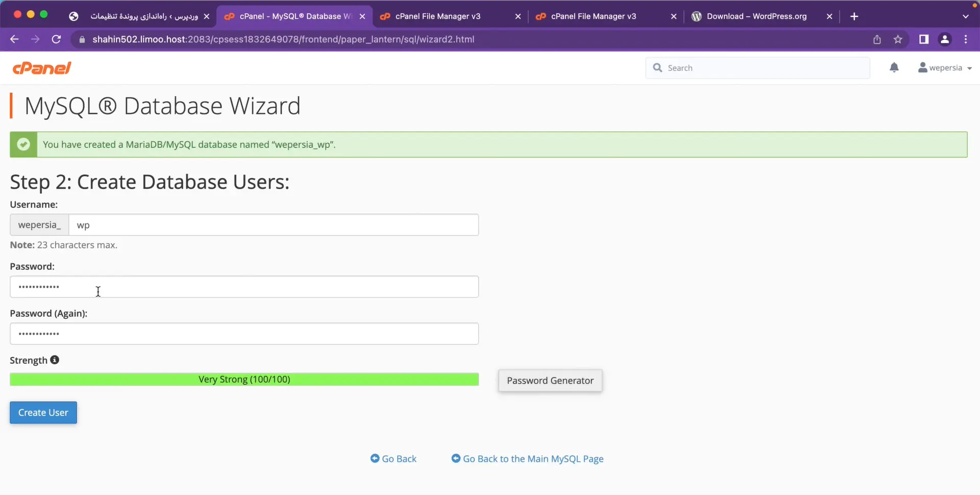
Task: Expand the tab search chevron
Action: [966, 16]
